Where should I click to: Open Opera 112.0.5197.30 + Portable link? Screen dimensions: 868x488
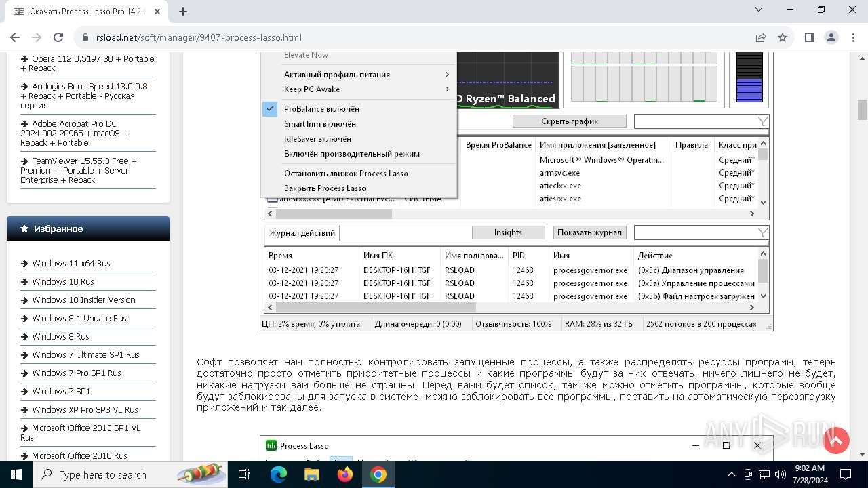87,64
